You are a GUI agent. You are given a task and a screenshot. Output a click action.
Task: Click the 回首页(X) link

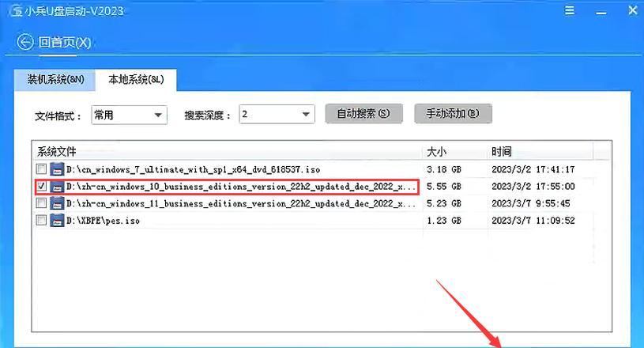[x=65, y=43]
